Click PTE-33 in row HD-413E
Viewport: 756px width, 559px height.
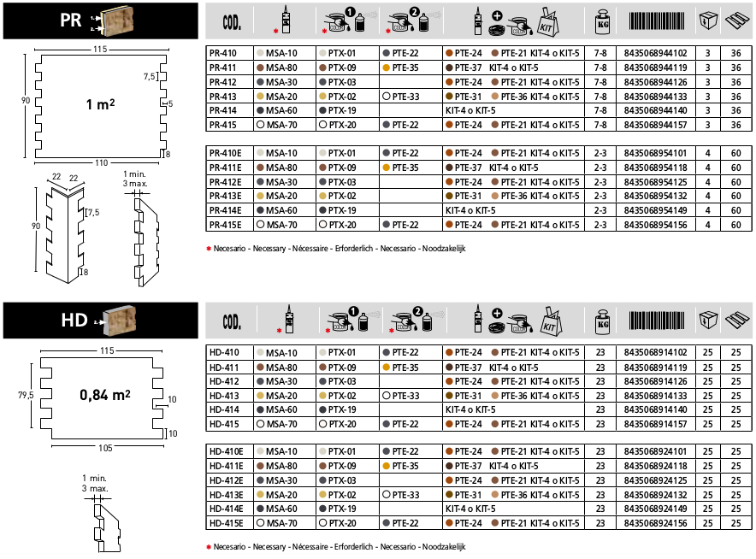tap(405, 495)
